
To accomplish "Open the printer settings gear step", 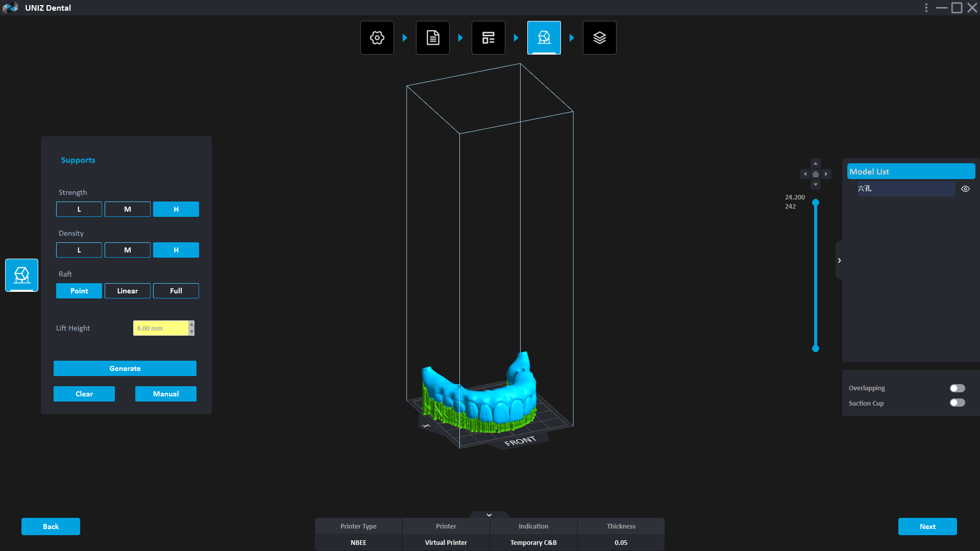I will click(x=377, y=38).
